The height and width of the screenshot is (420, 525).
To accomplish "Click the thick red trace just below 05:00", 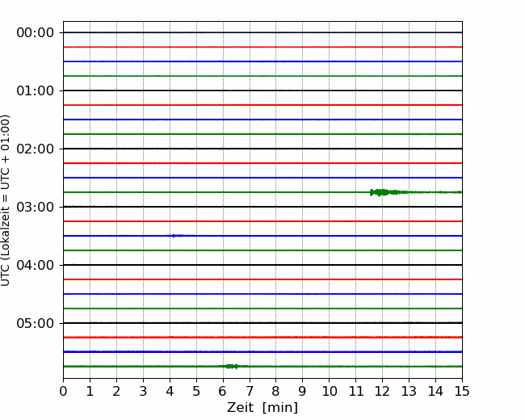I will point(262,337).
